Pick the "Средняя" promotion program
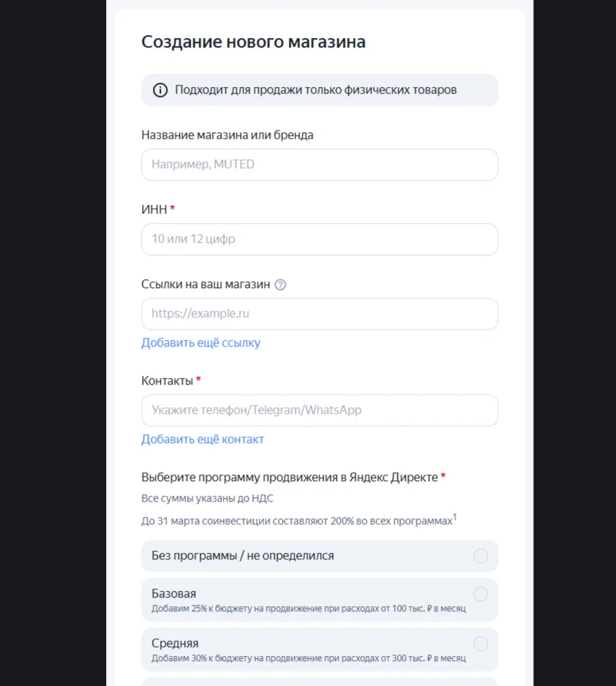The image size is (616, 686). [x=480, y=644]
